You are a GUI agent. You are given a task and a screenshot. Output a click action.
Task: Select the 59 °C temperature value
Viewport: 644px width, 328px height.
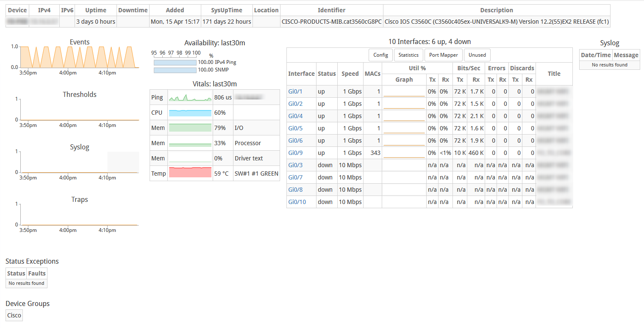click(x=221, y=174)
